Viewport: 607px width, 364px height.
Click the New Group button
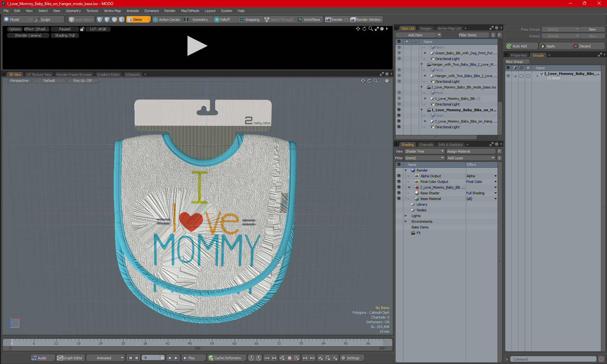(517, 62)
